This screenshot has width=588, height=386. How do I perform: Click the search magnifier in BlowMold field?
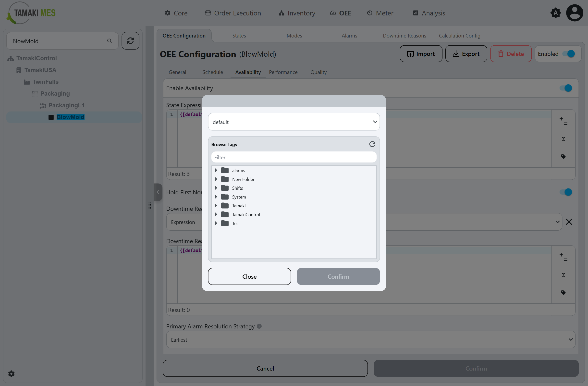tap(110, 41)
